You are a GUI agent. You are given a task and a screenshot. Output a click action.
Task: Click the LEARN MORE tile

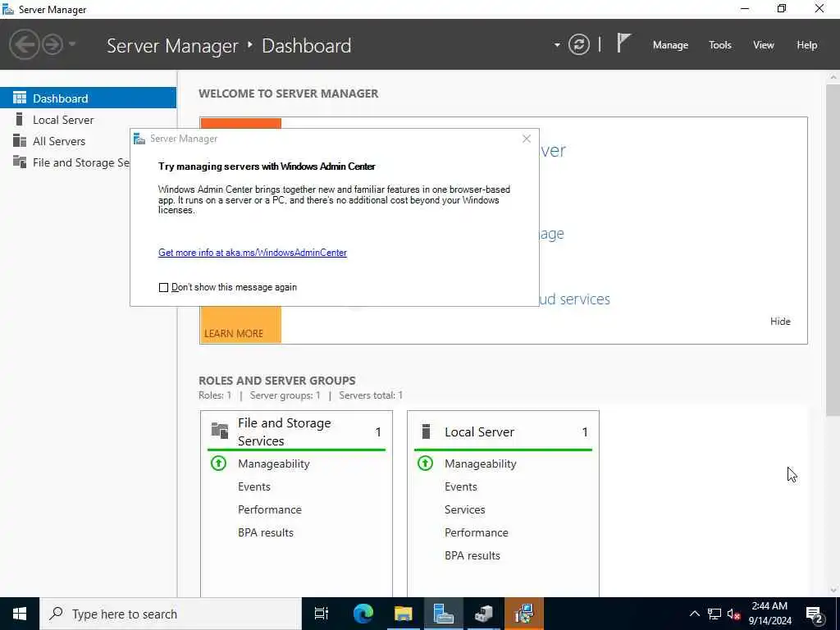click(234, 333)
